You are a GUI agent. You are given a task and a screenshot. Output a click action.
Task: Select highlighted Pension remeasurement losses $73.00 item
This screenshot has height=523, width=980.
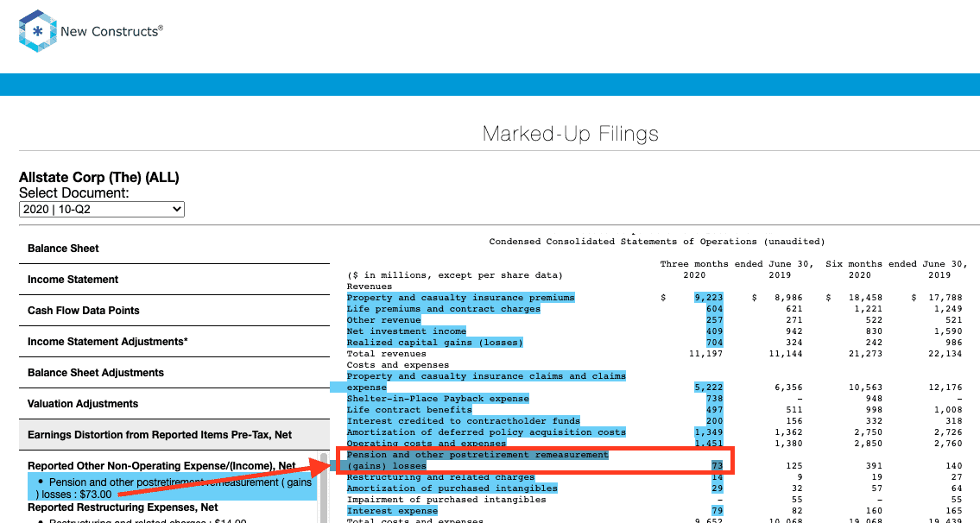click(x=173, y=488)
